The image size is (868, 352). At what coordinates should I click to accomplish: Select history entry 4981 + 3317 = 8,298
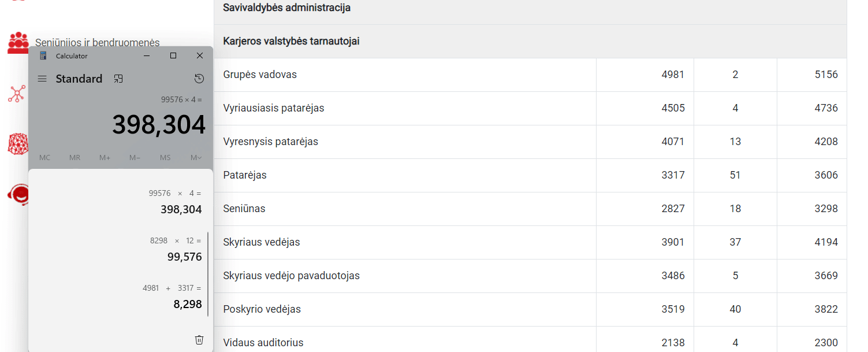coord(172,297)
